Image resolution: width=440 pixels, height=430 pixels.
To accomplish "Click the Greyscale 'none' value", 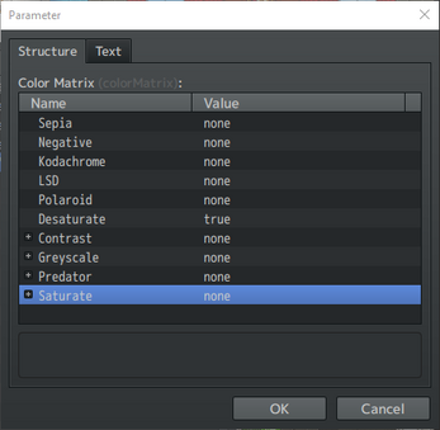I will click(217, 258).
